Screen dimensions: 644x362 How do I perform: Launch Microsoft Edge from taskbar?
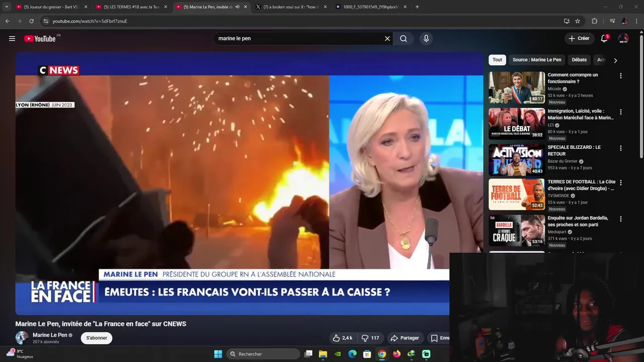point(353,354)
